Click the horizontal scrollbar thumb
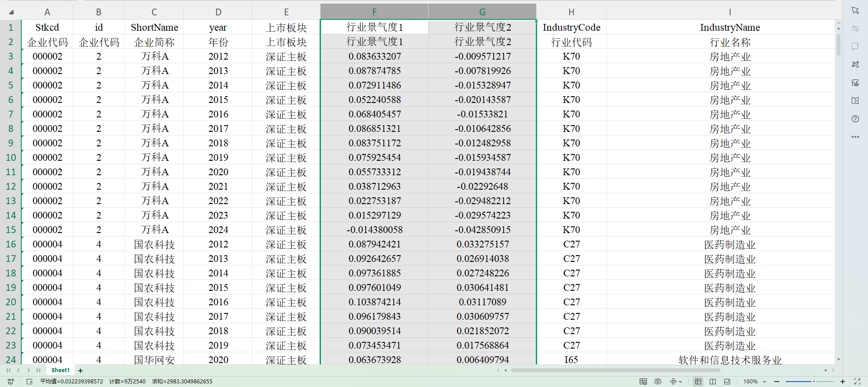Image resolution: width=868 pixels, height=387 pixels. [615, 370]
